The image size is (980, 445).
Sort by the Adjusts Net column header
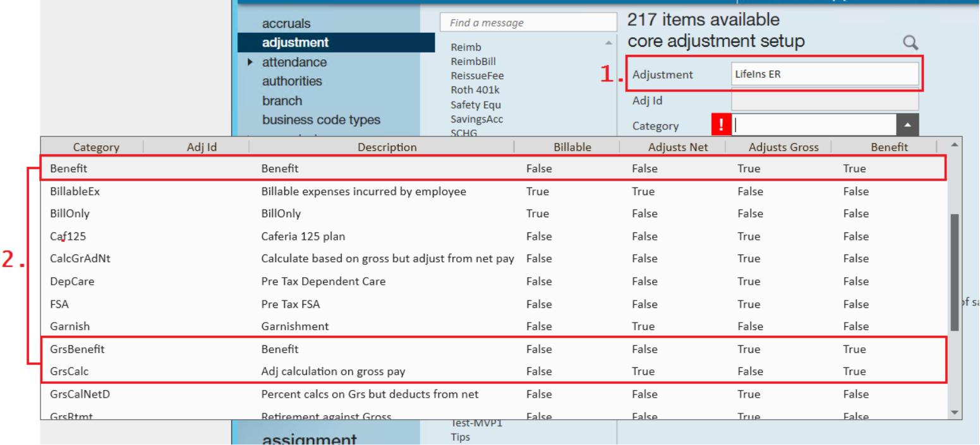(678, 147)
